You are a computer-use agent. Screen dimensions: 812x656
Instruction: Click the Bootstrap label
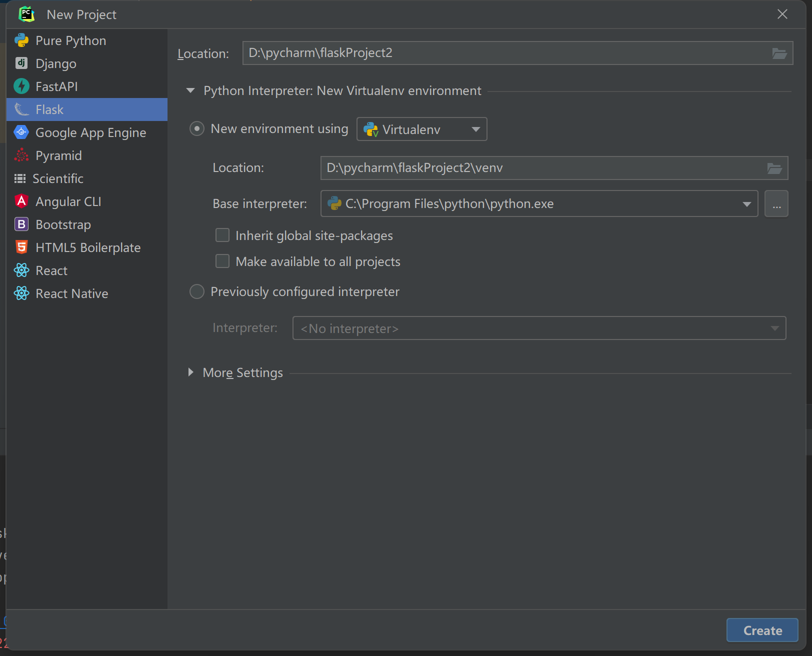(x=63, y=224)
